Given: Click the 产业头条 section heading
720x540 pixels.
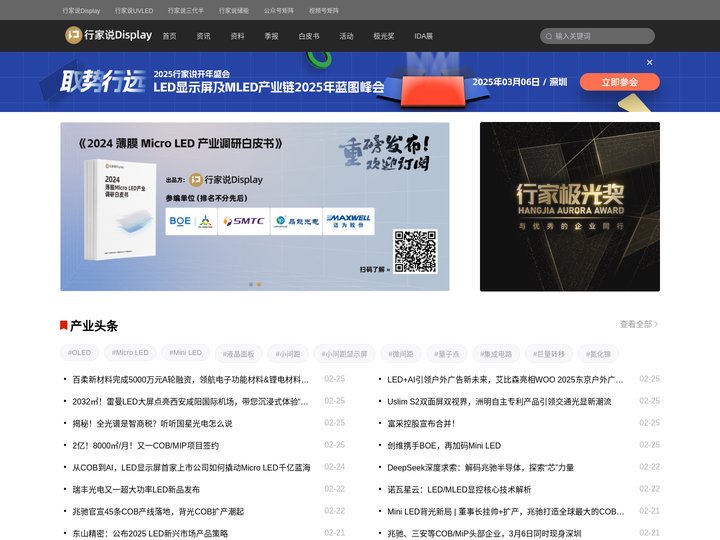Looking at the screenshot, I should coord(94,326).
